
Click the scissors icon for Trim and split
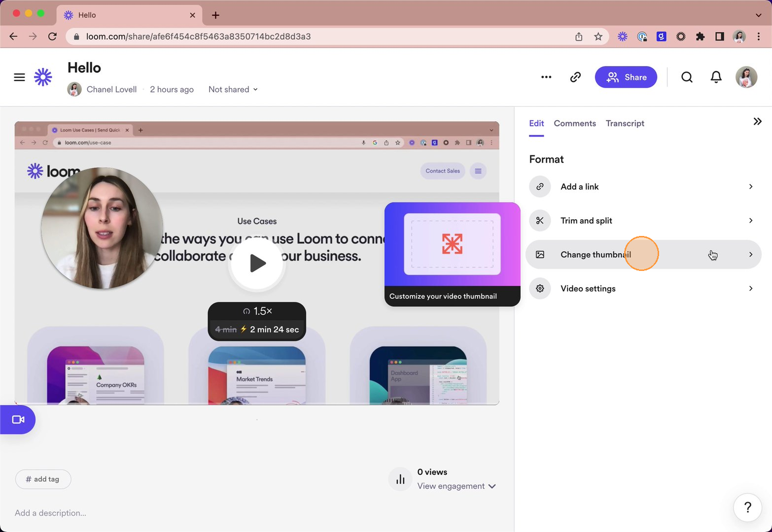[540, 221]
